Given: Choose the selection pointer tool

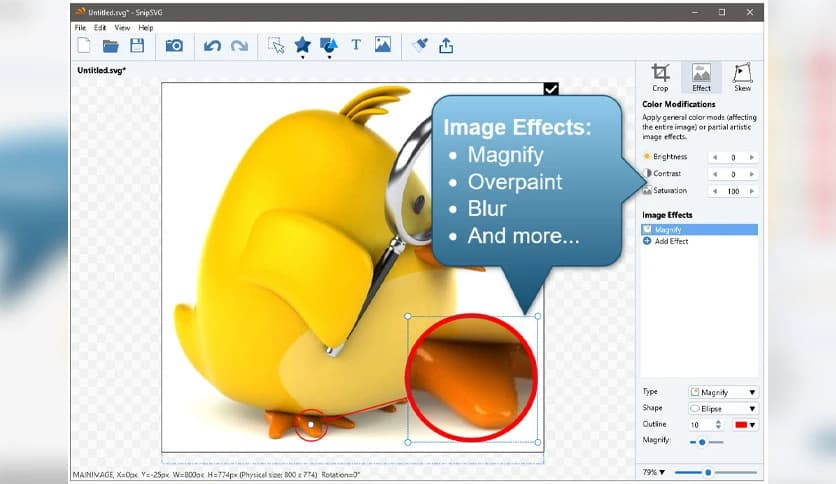Looking at the screenshot, I should point(276,45).
